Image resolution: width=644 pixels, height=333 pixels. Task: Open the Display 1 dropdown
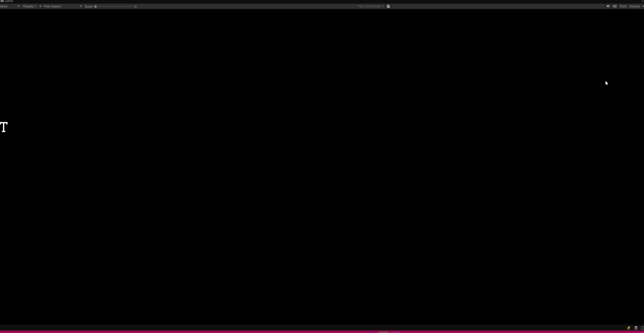[32, 6]
